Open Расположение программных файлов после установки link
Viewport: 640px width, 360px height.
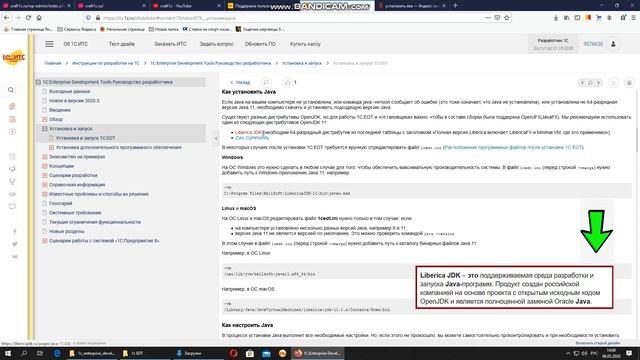pyautogui.click(x=513, y=147)
